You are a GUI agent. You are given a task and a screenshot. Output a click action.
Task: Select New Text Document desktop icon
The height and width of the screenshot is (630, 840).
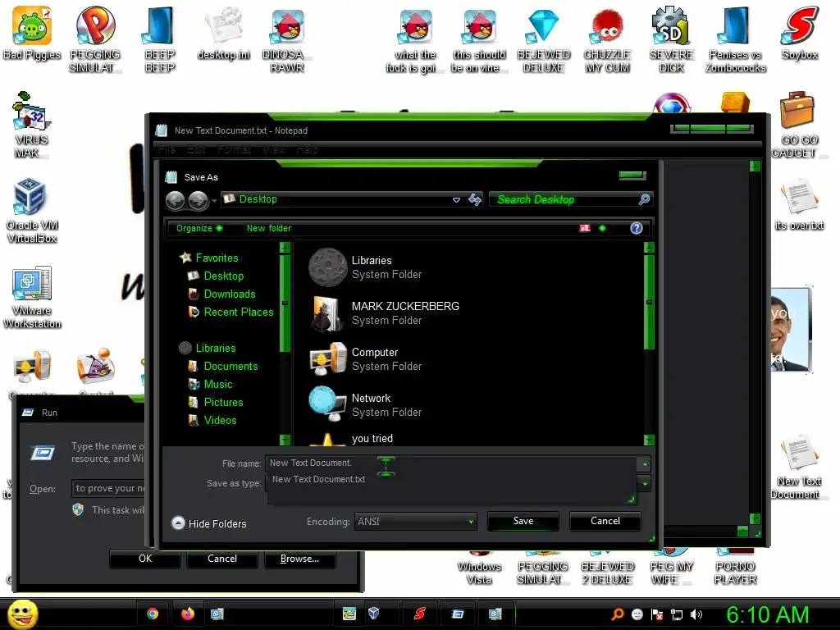(799, 466)
